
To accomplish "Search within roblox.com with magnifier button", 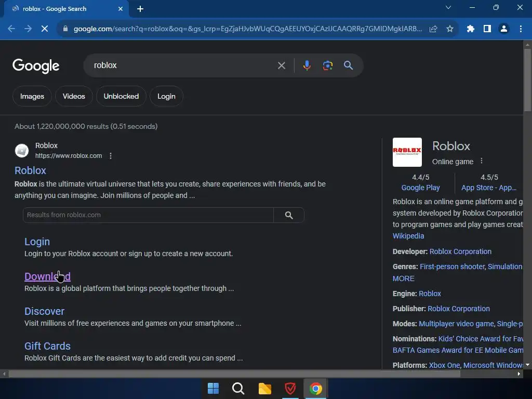I will (289, 215).
